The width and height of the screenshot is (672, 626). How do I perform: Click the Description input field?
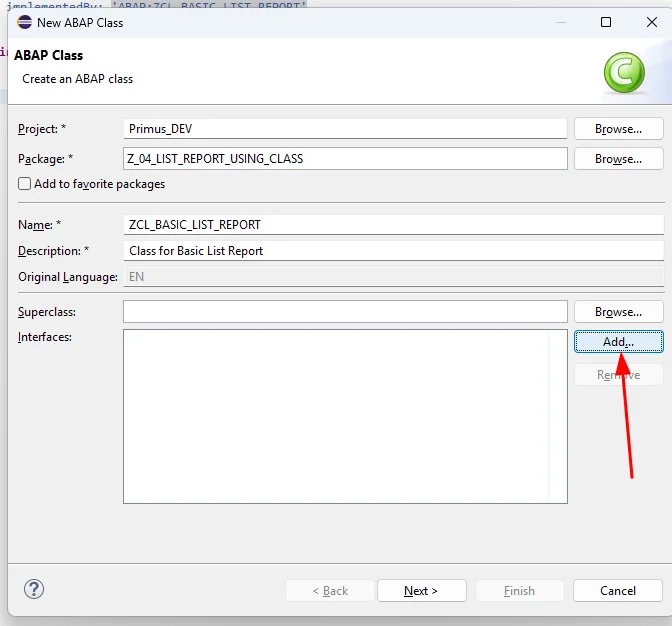[x=393, y=251]
